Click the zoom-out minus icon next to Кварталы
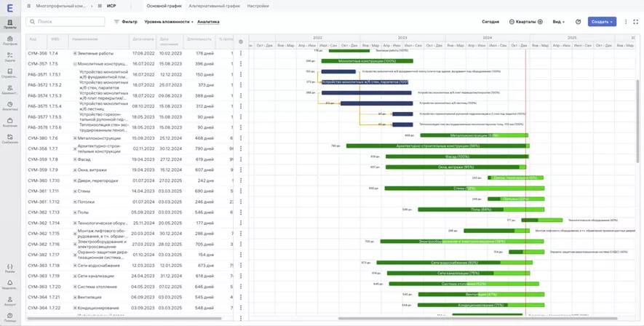This screenshot has width=644, height=326. click(512, 22)
